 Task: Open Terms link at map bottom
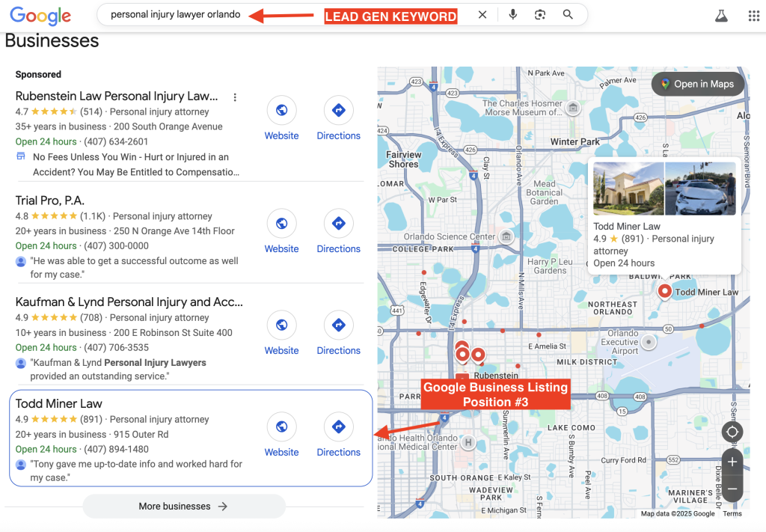pyautogui.click(x=732, y=513)
